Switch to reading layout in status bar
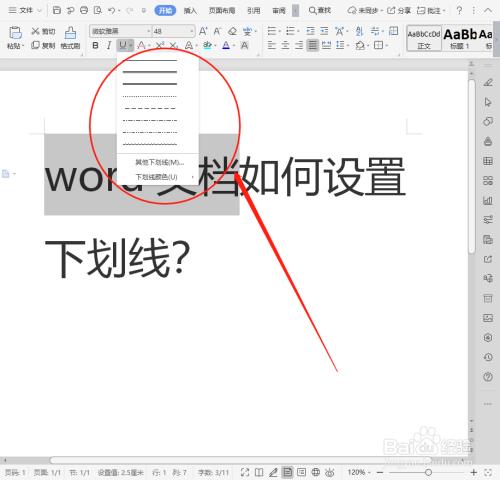500x480 pixels. [259, 472]
